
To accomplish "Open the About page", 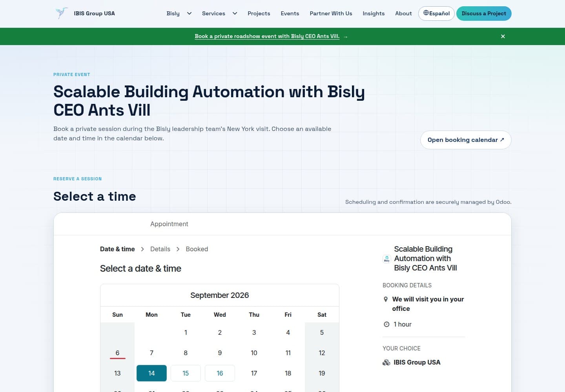I will pyautogui.click(x=403, y=13).
